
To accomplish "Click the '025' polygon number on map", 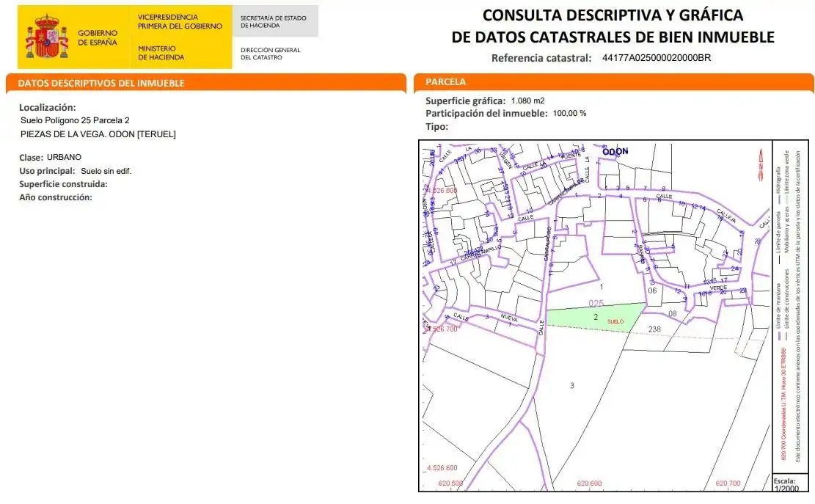I will tap(596, 304).
